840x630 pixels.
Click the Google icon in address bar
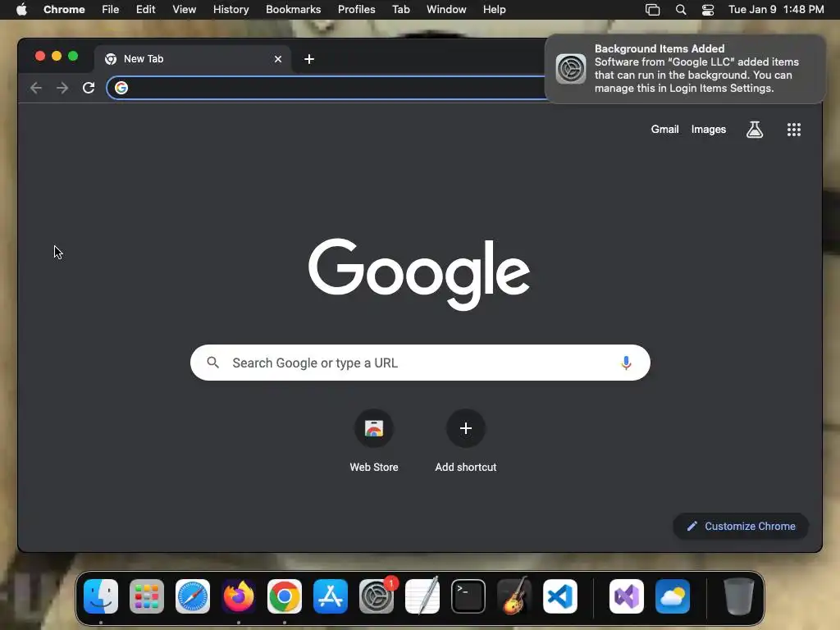pos(121,88)
